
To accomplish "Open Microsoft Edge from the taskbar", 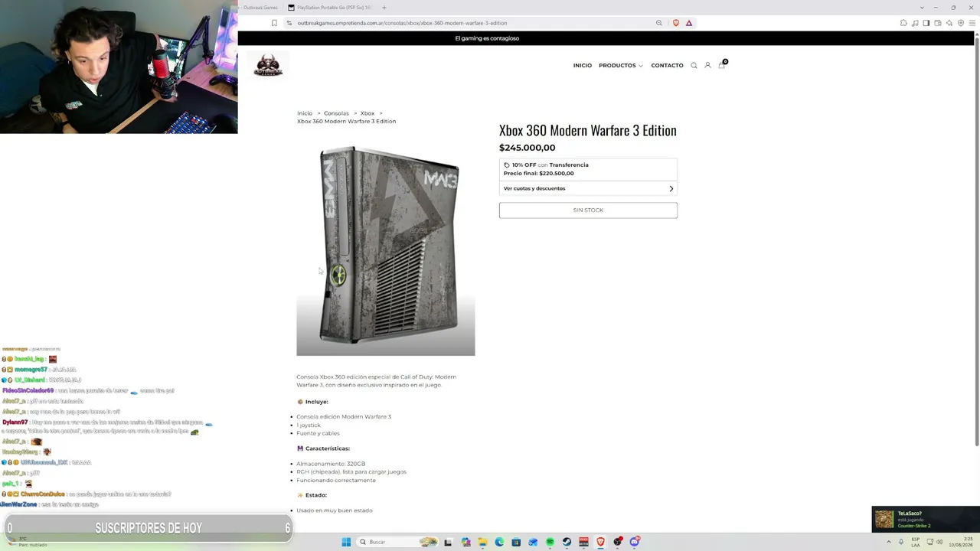I will pos(499,542).
